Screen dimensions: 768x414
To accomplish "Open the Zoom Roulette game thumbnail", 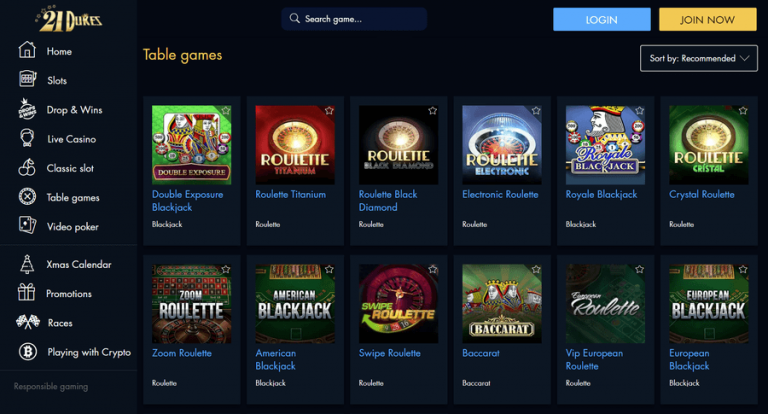I will 192,304.
